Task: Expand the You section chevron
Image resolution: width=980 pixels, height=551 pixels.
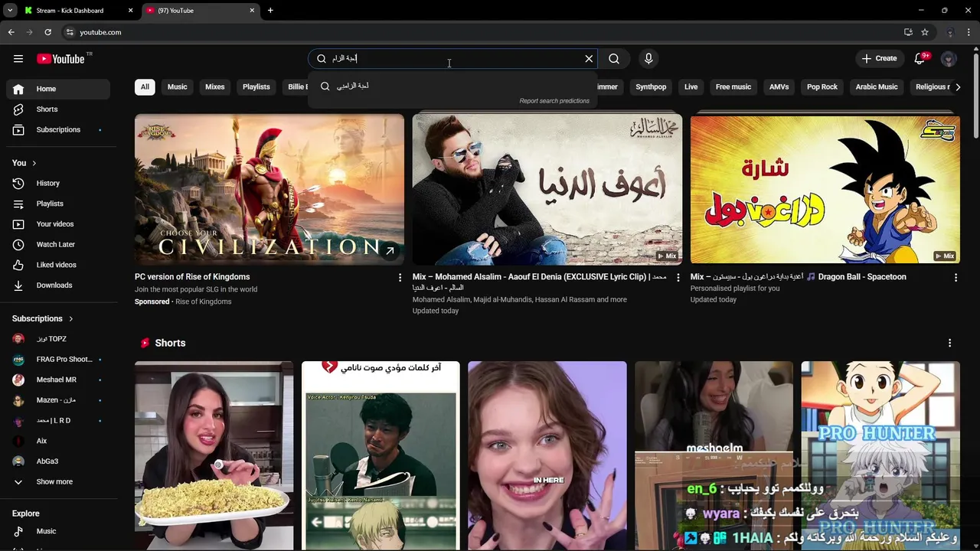Action: coord(34,163)
